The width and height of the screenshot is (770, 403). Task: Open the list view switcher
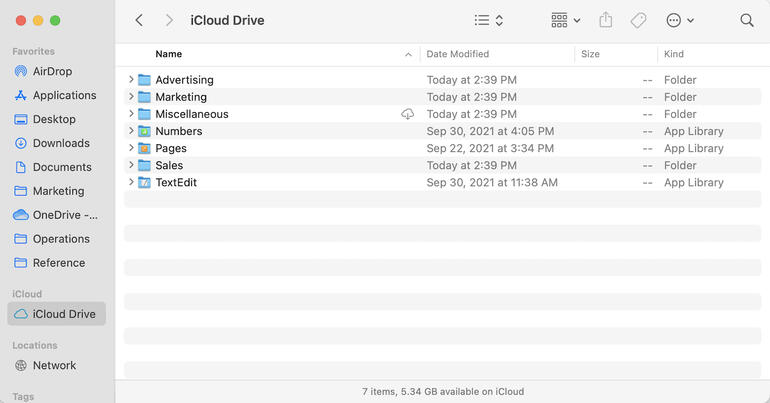tap(489, 20)
